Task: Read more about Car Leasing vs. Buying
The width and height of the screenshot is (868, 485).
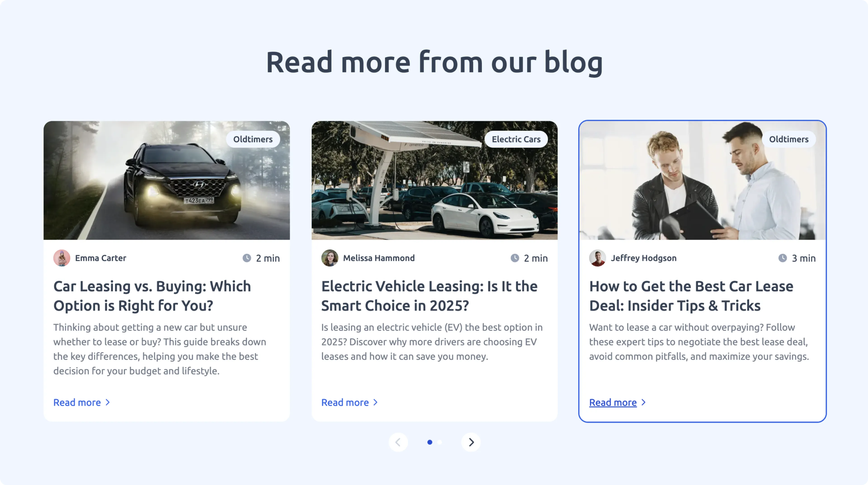Action: (x=77, y=402)
